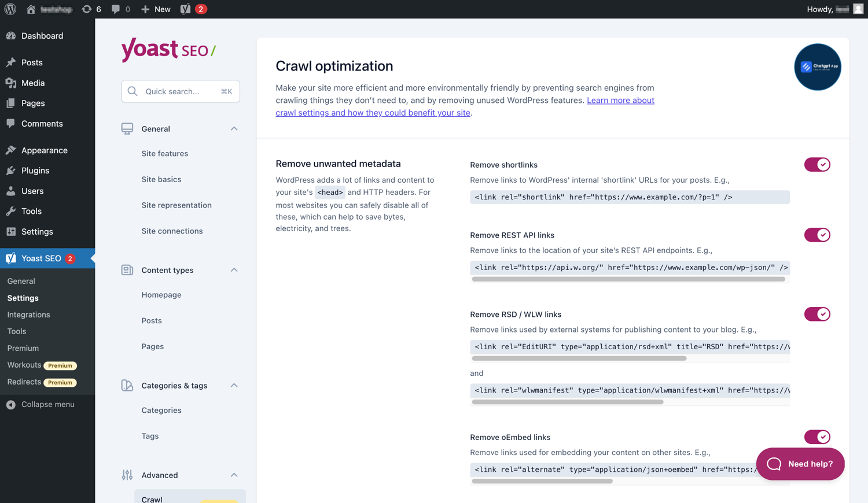Screen dimensions: 868x503
Task: Open Posts content type in Yoast
Action: pos(152,321)
